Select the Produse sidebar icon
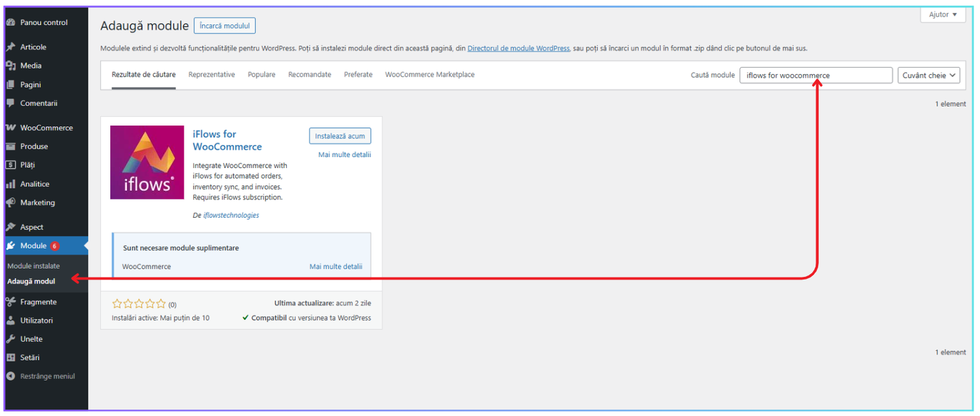 [x=10, y=146]
